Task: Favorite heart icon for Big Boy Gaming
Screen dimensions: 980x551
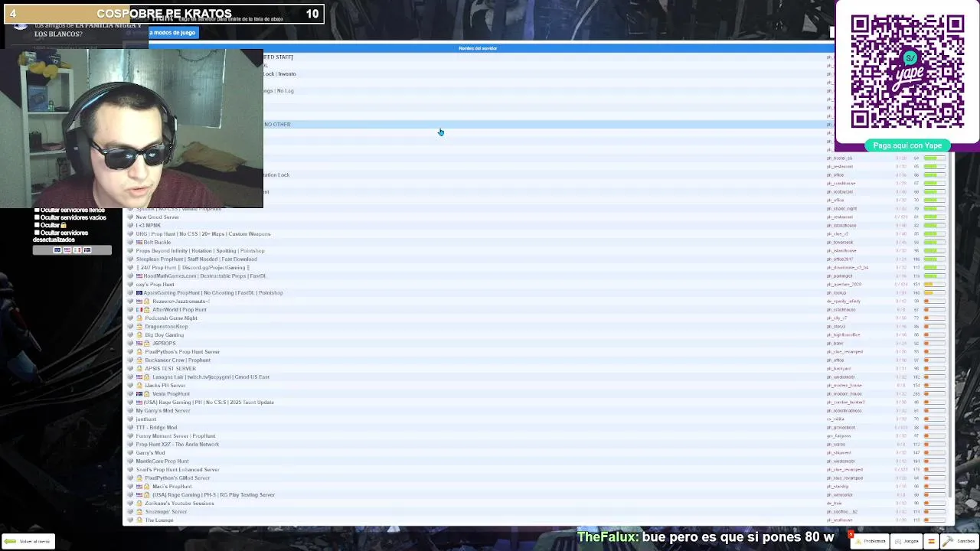Action: (x=130, y=335)
